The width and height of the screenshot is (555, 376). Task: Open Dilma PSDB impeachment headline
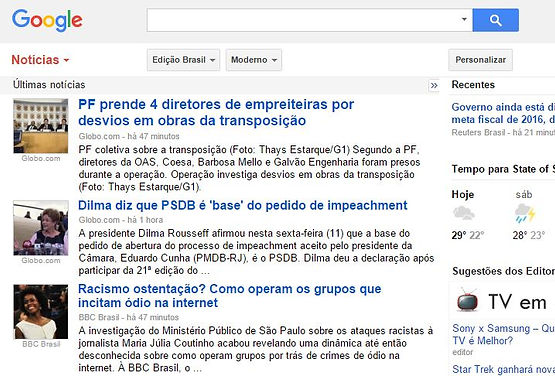click(x=242, y=205)
